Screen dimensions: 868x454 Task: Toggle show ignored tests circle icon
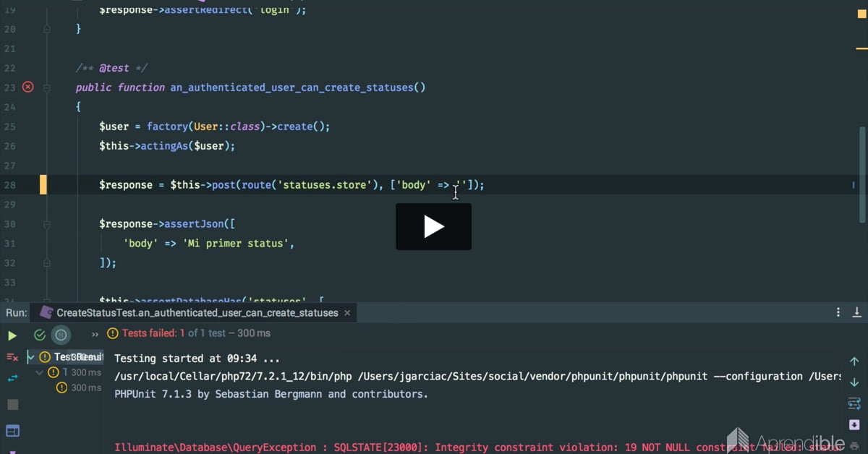pyautogui.click(x=61, y=335)
